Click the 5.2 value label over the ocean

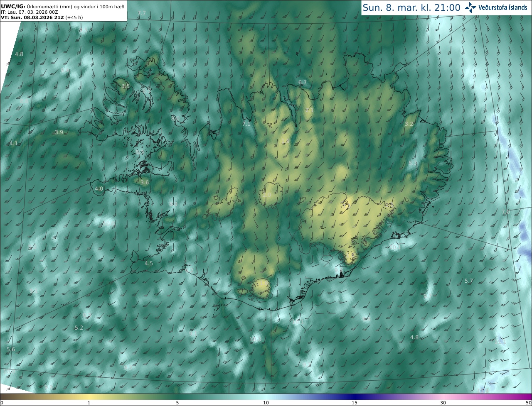point(79,328)
